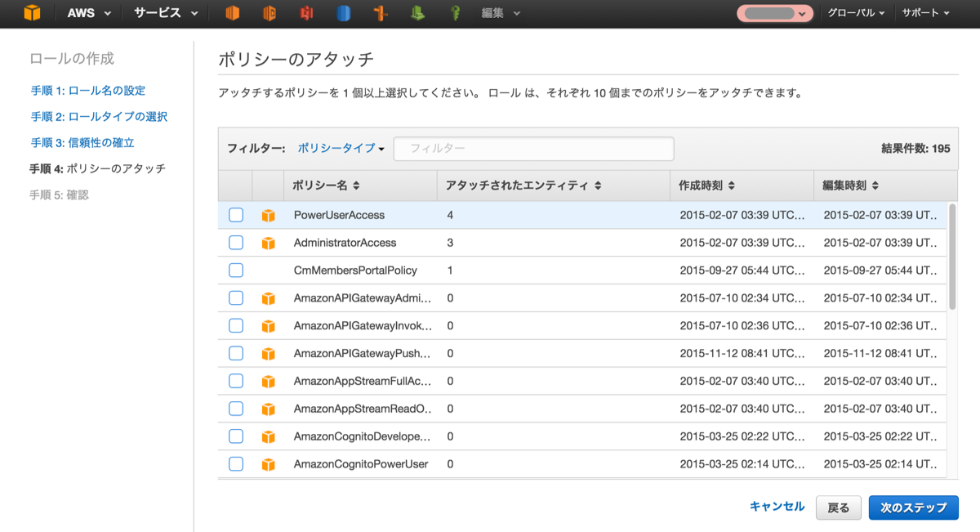This screenshot has height=532, width=980.
Task: Click the green service shortcut left of key icon
Action: click(x=418, y=13)
